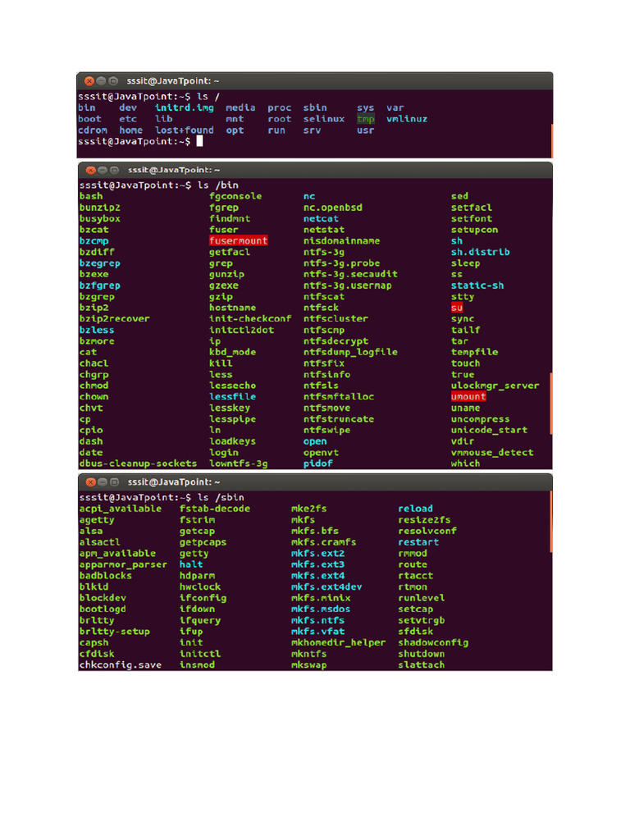
Task: Click the 'ntfs-3g.probe' entry
Action: tap(342, 263)
